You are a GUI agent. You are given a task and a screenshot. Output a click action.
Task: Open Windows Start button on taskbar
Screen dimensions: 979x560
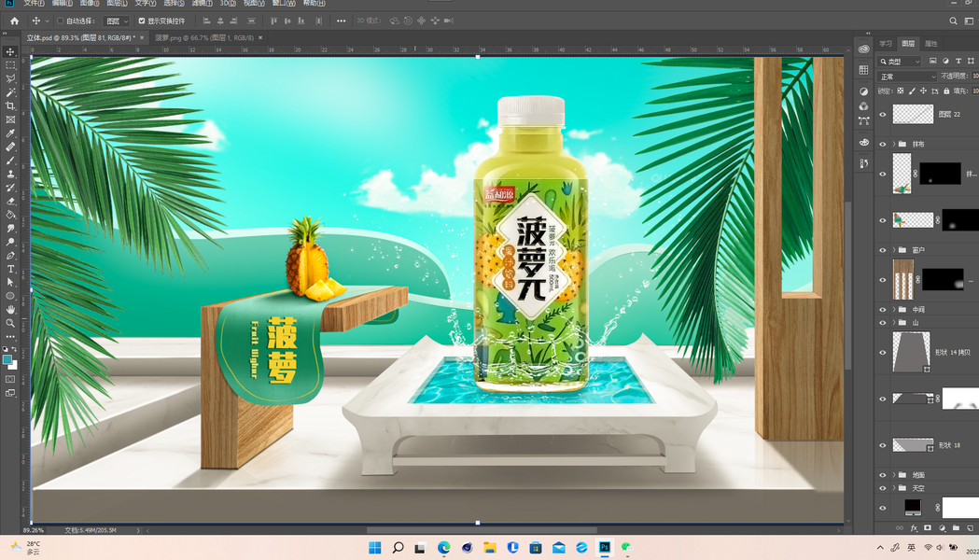point(374,548)
